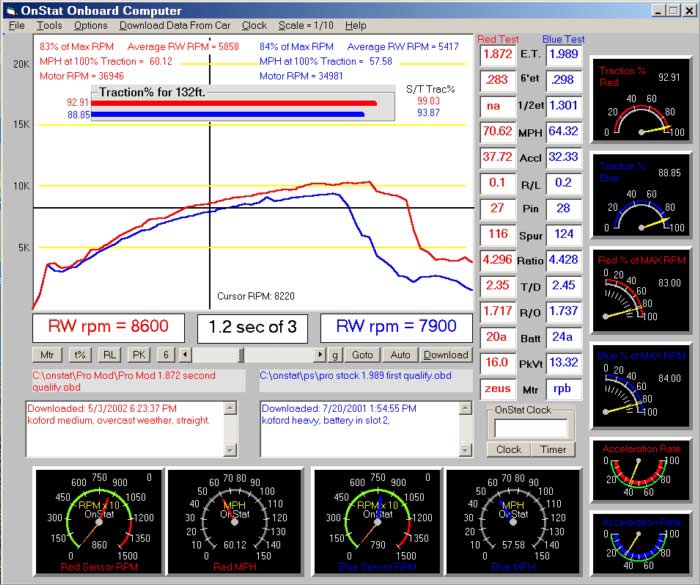Screen dimensions: 700x585
Task: Click the 1.2 sec of 3 display
Action: tap(252, 327)
